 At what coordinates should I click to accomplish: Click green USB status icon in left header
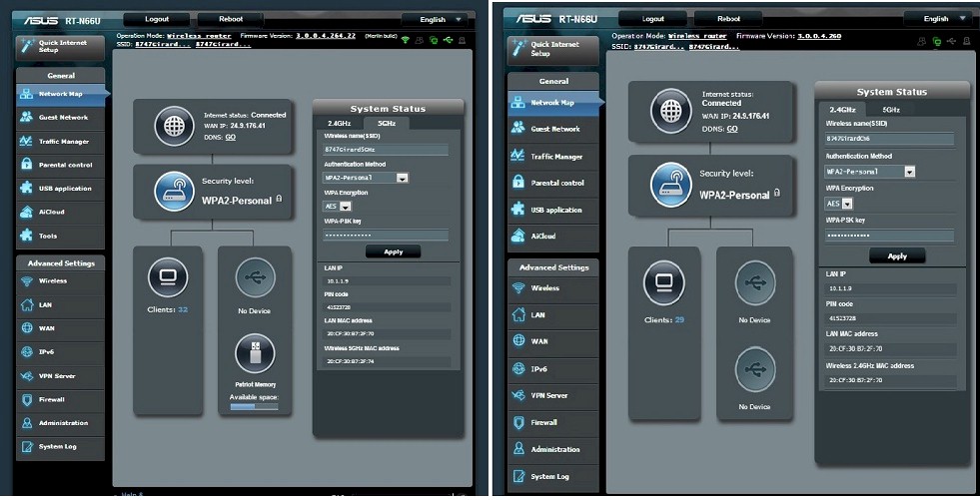[x=448, y=40]
